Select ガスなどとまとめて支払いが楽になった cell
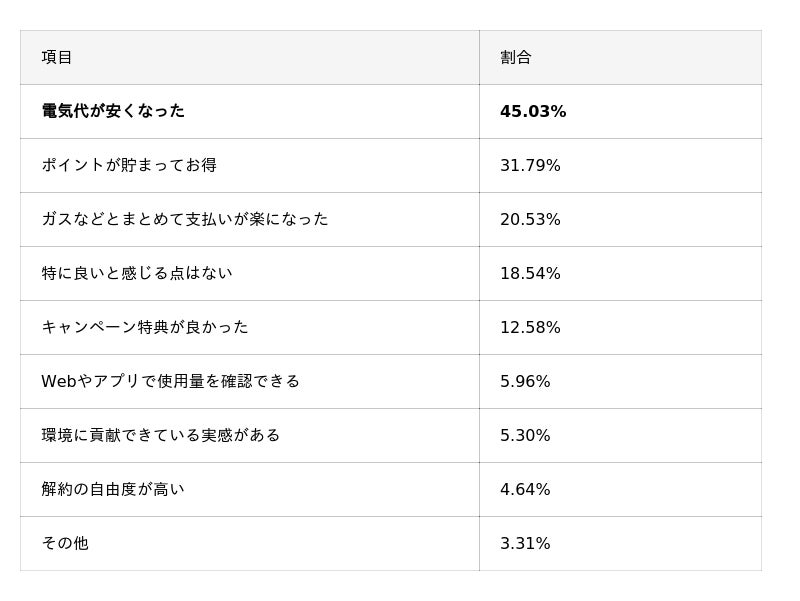800x601 pixels. coord(185,219)
